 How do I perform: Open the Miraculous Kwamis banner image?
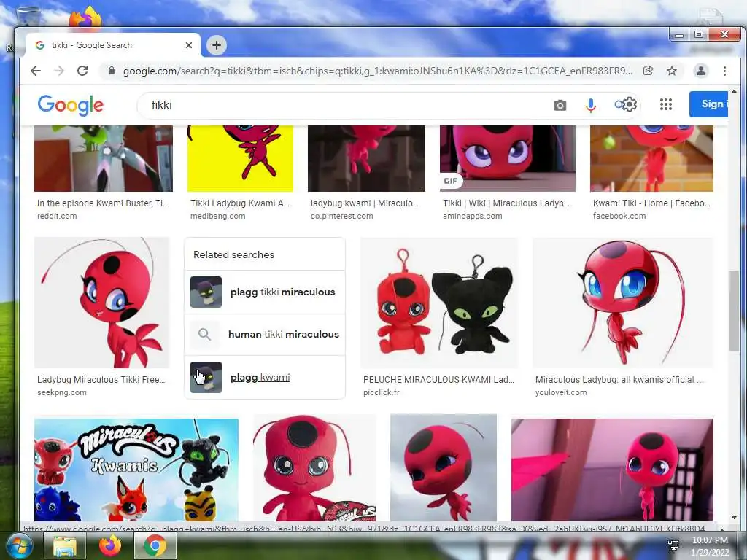(136, 470)
